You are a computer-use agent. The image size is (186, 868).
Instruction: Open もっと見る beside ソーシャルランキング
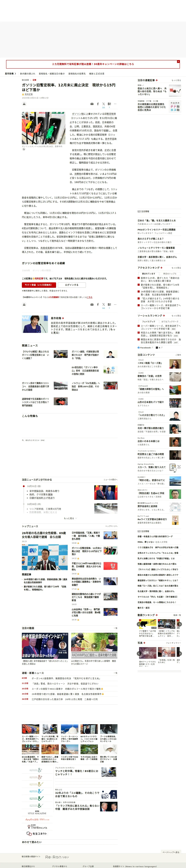pos(176,316)
